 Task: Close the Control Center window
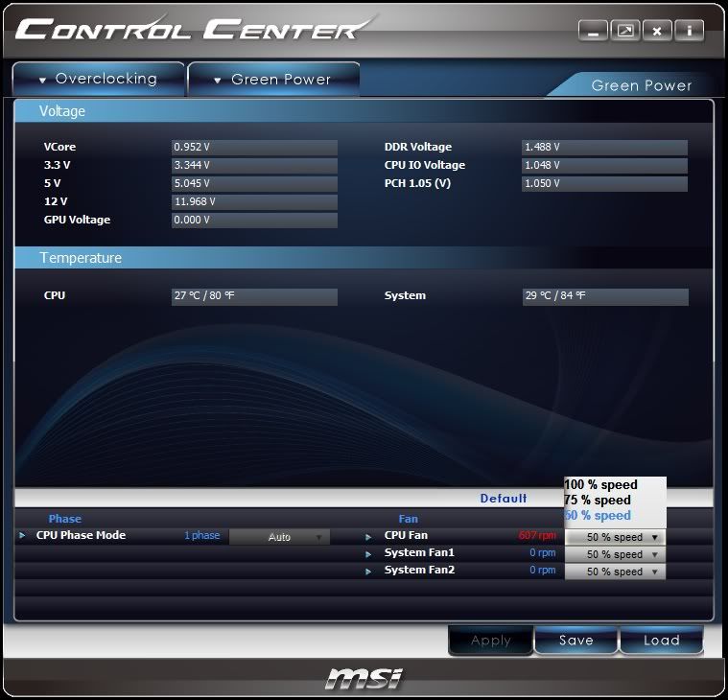(x=657, y=31)
